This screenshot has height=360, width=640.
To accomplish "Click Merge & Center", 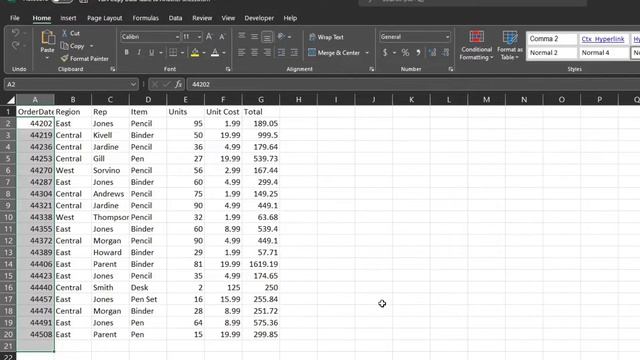I will 334,53.
